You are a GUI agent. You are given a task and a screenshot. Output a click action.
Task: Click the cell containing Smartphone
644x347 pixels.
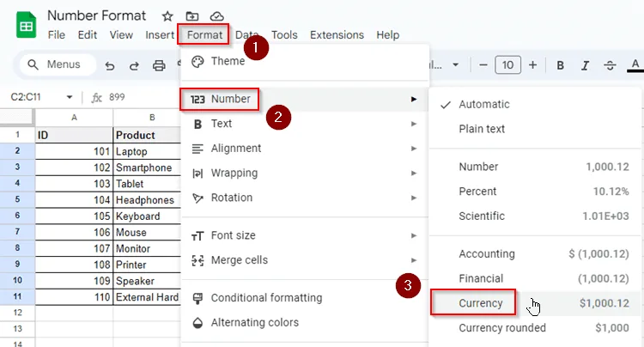pyautogui.click(x=147, y=167)
